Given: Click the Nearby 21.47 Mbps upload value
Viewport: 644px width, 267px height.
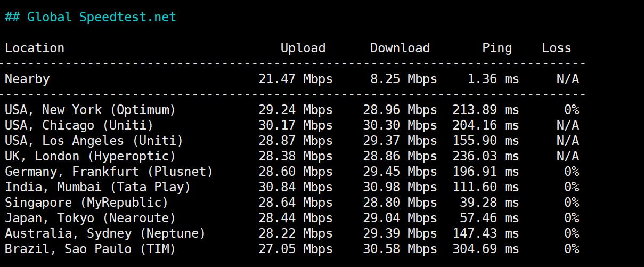Looking at the screenshot, I should tap(295, 79).
